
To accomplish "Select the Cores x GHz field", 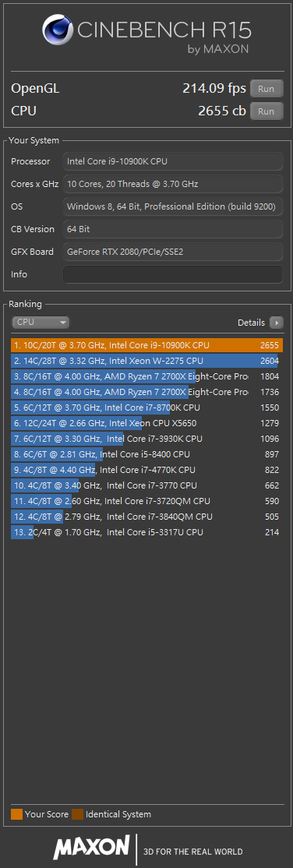I will coord(173,185).
